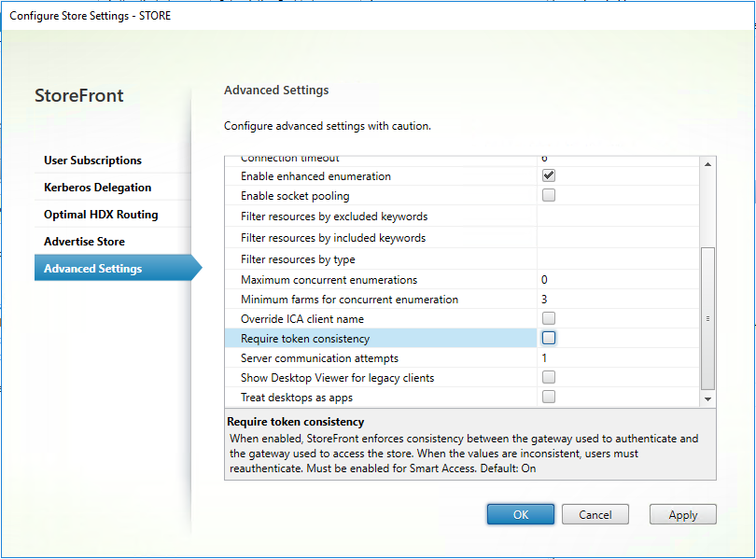The height and width of the screenshot is (559, 756).
Task: Dismiss the dialog using Cancel
Action: pyautogui.click(x=595, y=514)
